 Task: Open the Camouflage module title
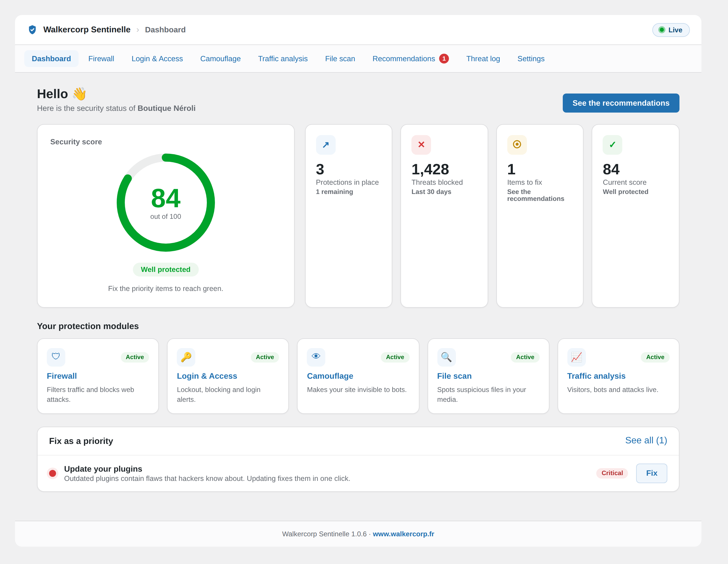pyautogui.click(x=330, y=376)
